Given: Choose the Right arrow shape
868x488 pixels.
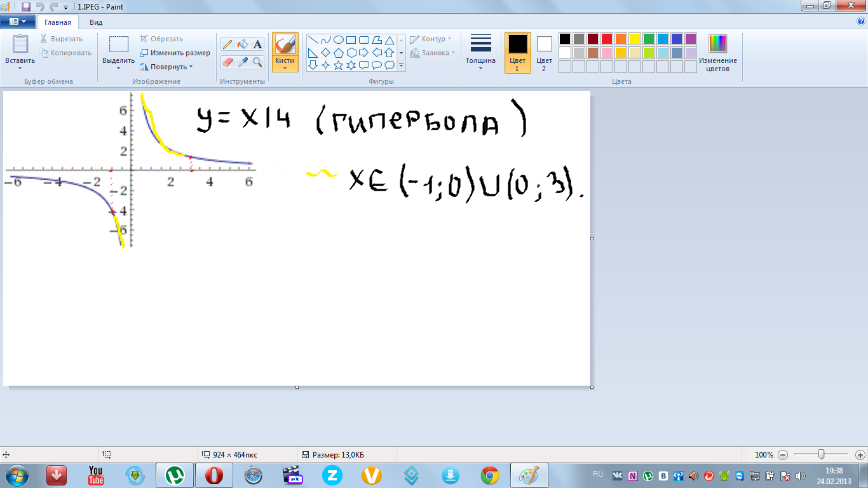Looking at the screenshot, I should pos(364,53).
